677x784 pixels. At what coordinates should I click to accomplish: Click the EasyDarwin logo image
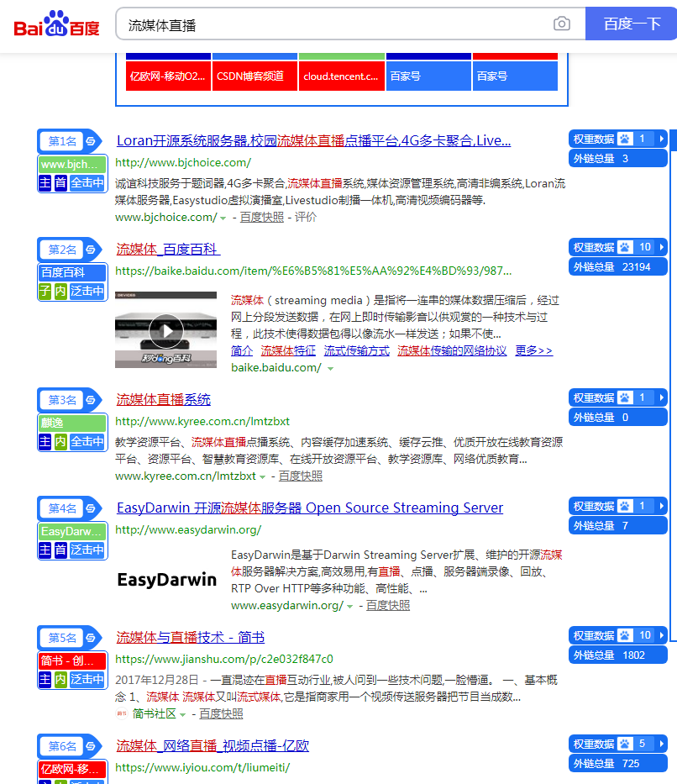tap(167, 580)
